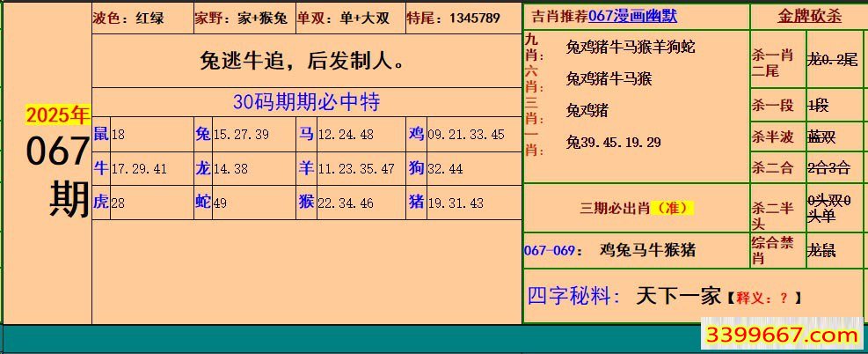
Task: Select the 一肖 兔39.45.19.29 row
Action: coord(614,142)
